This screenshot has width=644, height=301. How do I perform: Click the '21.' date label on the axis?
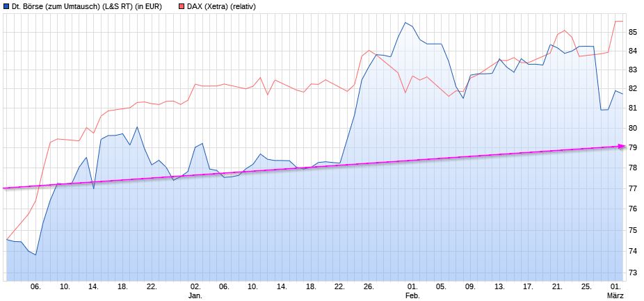coord(557,287)
